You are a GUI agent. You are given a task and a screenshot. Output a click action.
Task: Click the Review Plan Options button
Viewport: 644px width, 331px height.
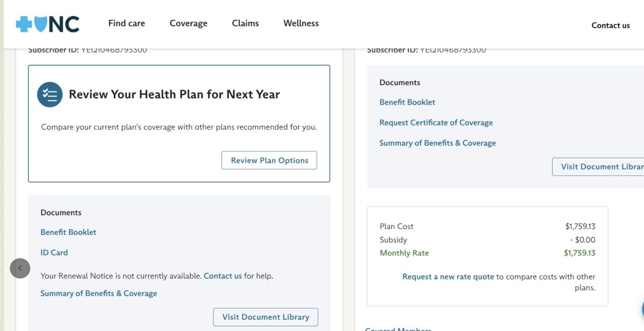269,160
